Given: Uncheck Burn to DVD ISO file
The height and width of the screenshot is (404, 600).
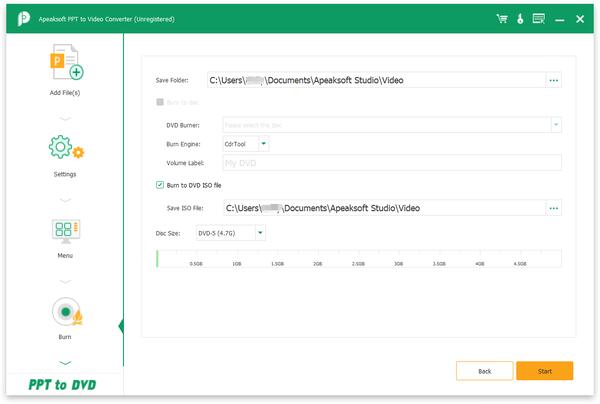Looking at the screenshot, I should coord(160,185).
